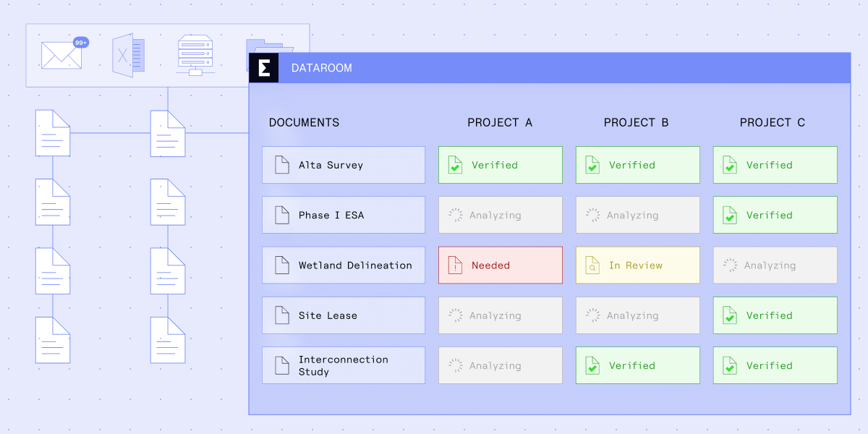
Task: Click the red Needed status cell
Action: (x=501, y=265)
